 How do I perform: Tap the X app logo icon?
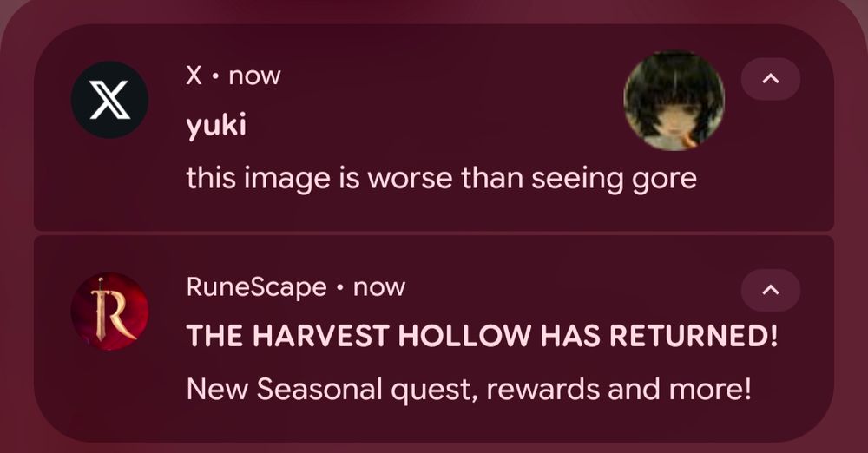[x=109, y=100]
